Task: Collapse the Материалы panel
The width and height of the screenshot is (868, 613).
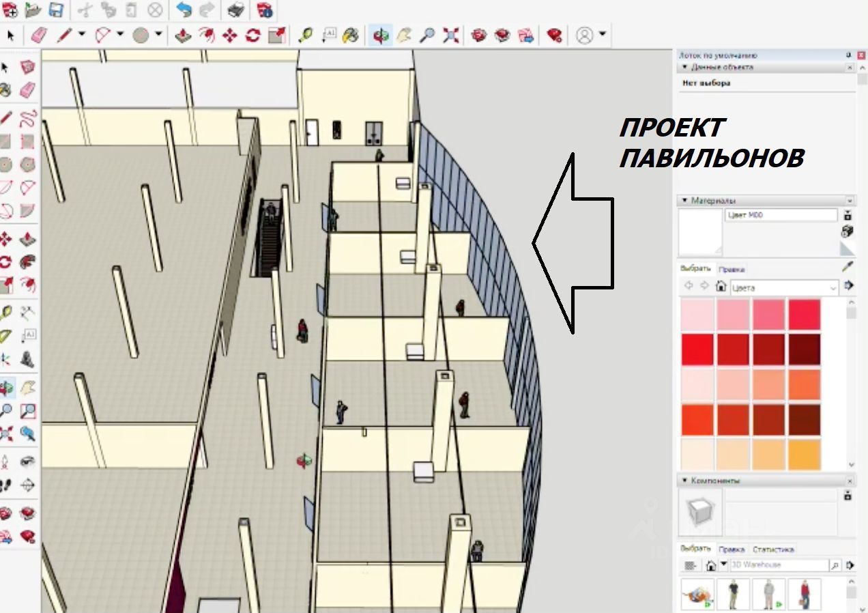Action: pos(684,201)
